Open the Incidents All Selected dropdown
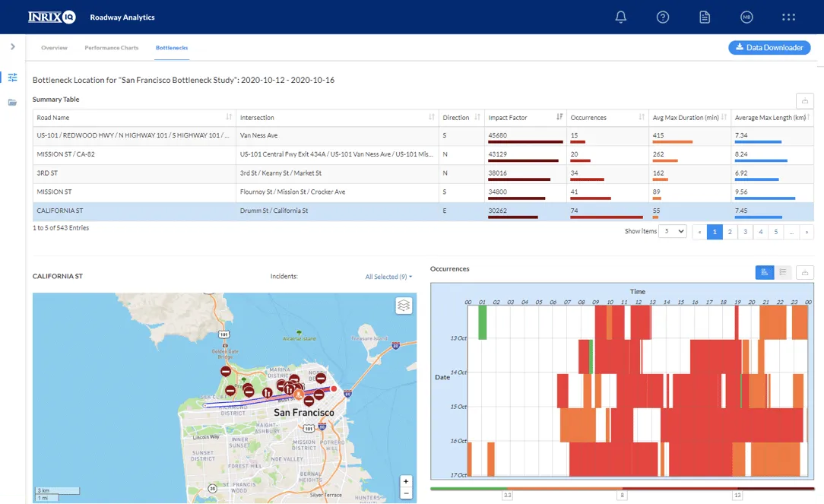This screenshot has height=504, width=824. click(388, 277)
